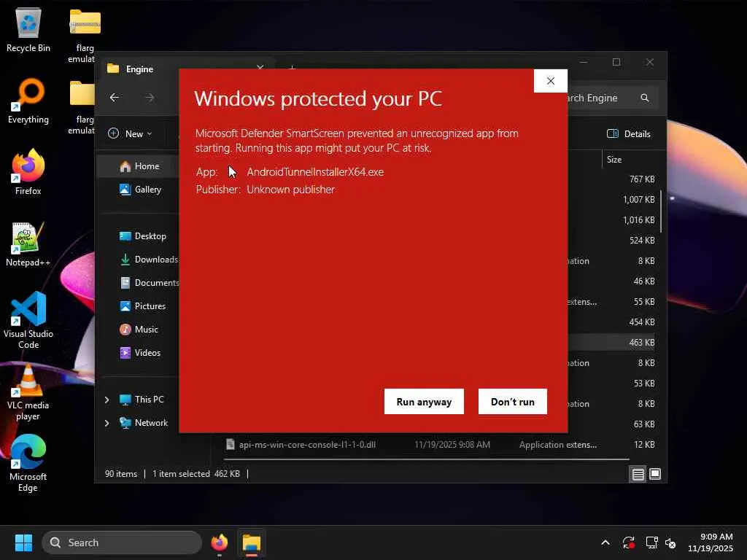
Task: Open the New dropdown in Explorer
Action: [x=130, y=134]
